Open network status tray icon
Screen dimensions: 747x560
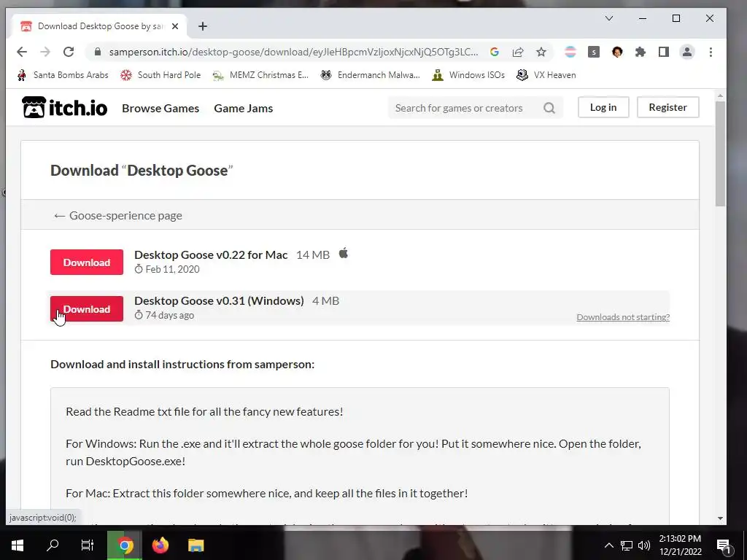click(x=627, y=545)
